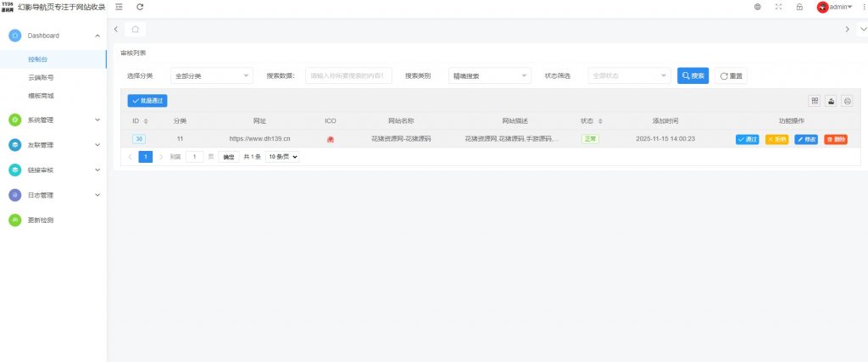Refresh the page with the reload icon
The image size is (868, 362).
(140, 7)
